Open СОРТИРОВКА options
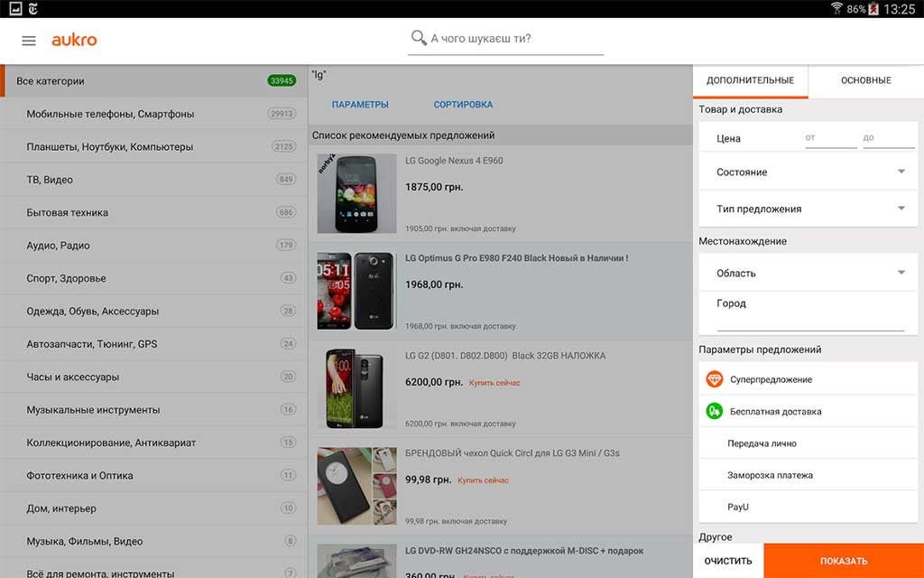 click(x=463, y=105)
